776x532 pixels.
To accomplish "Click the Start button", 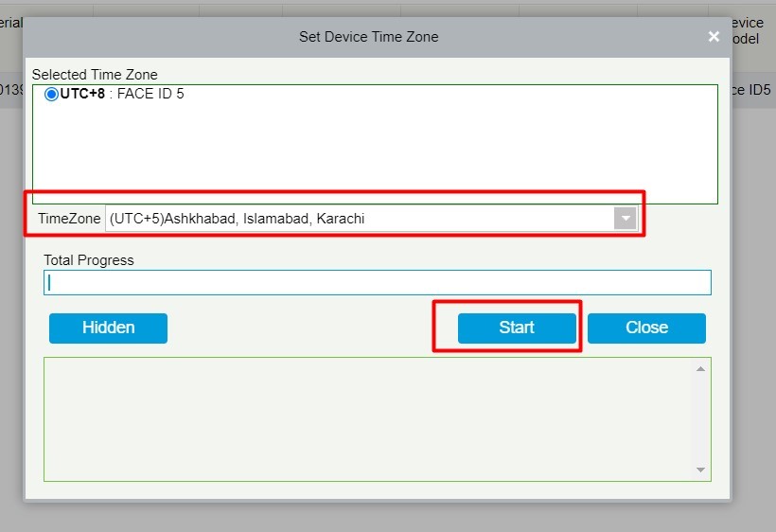I will click(517, 328).
